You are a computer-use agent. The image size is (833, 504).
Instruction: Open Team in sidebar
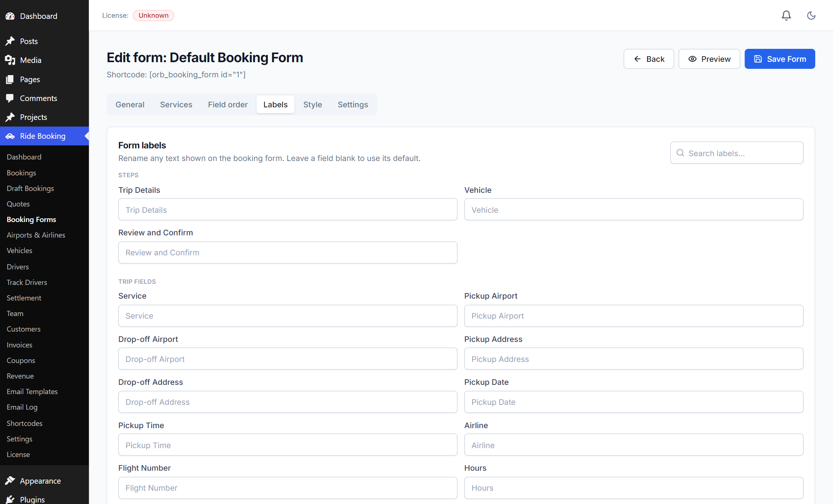[15, 313]
